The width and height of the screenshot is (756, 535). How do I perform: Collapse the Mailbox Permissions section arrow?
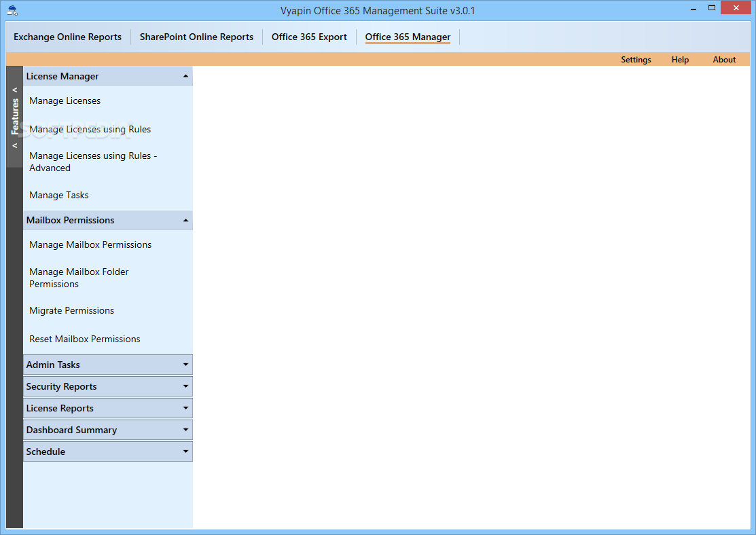click(185, 220)
